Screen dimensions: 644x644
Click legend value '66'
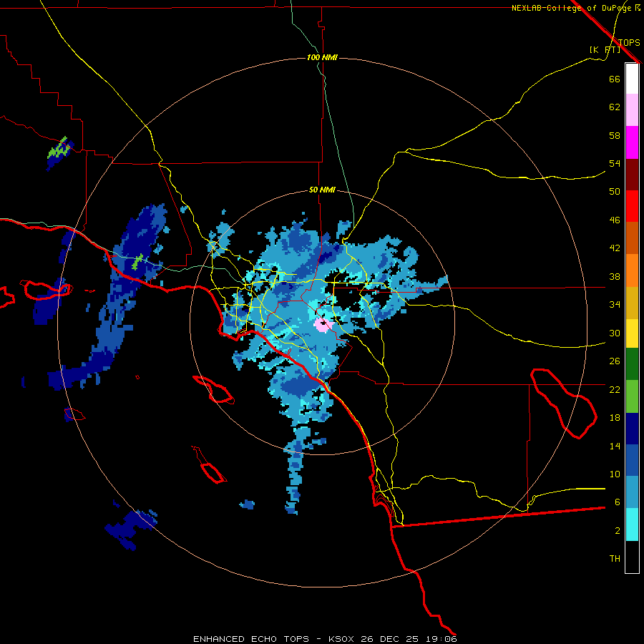coord(615,79)
